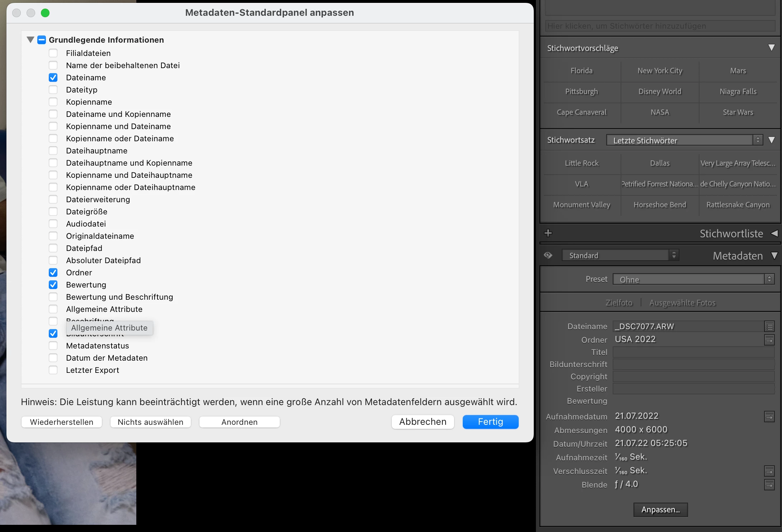The height and width of the screenshot is (532, 782).
Task: Click the Nichts auswählen button
Action: point(150,422)
